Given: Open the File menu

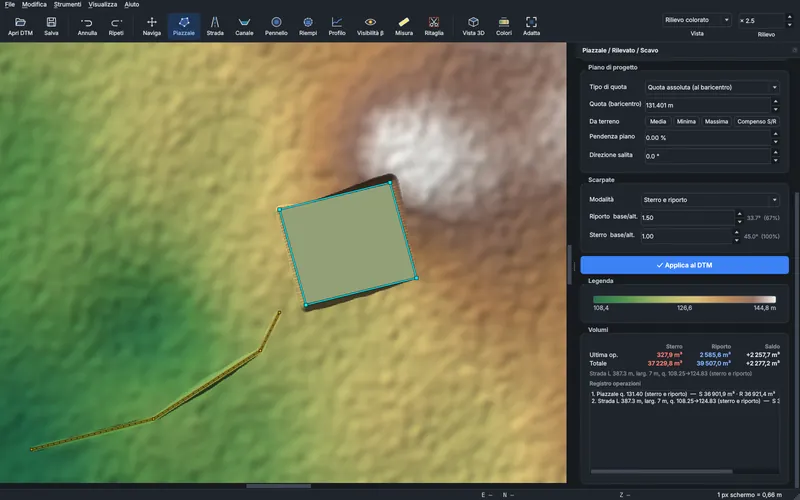Looking at the screenshot, I should [10, 5].
